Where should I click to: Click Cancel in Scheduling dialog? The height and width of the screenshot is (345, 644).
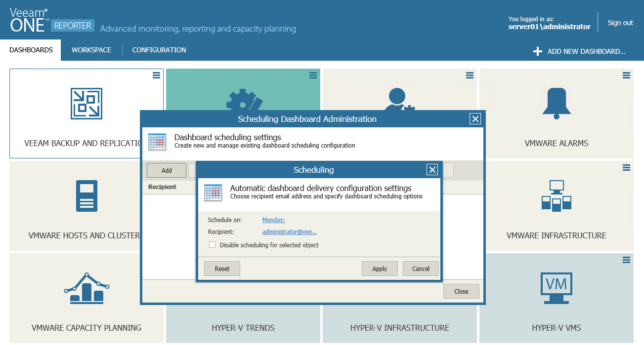pos(421,268)
